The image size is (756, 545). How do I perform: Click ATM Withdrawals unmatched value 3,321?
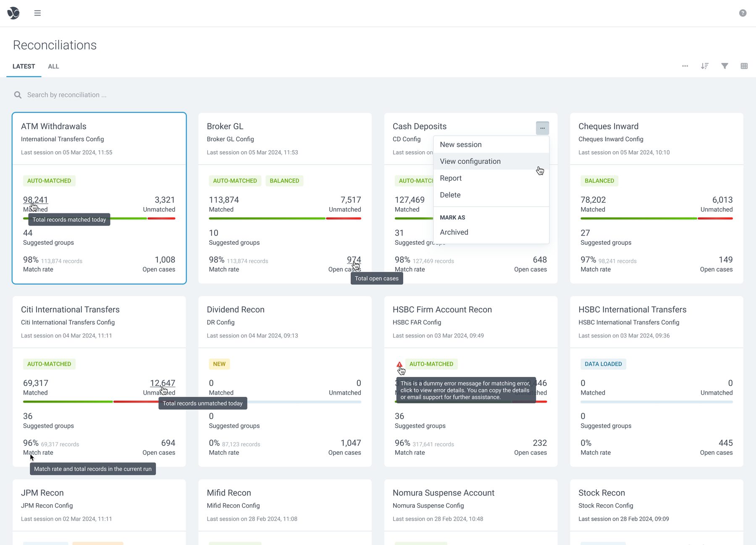pos(165,200)
